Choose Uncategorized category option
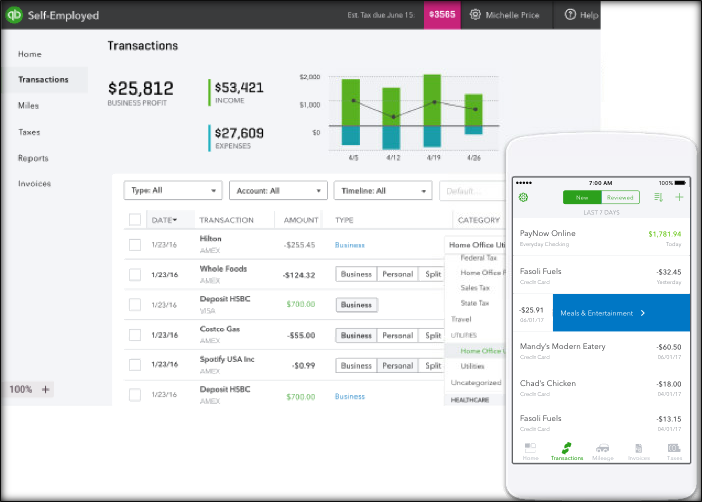The width and height of the screenshot is (702, 502). pyautogui.click(x=476, y=382)
